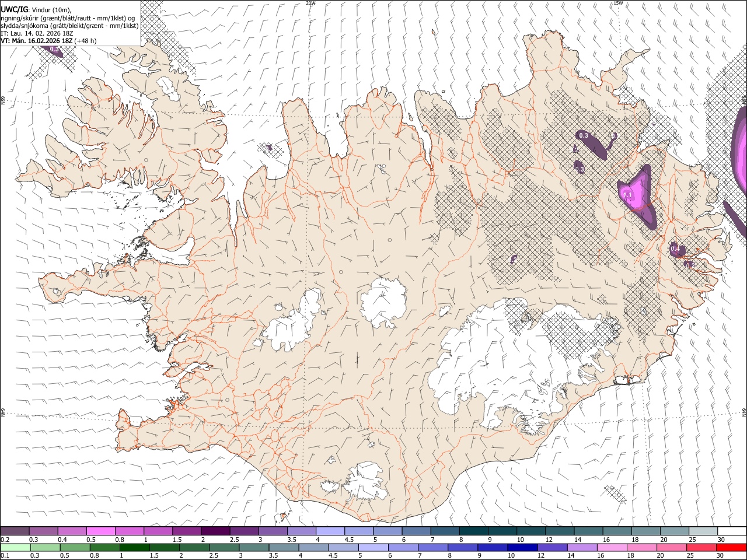Image resolution: width=747 pixels, height=560 pixels.
Task: Click the '64N' latitude label on the right edge
Action: click(x=744, y=412)
